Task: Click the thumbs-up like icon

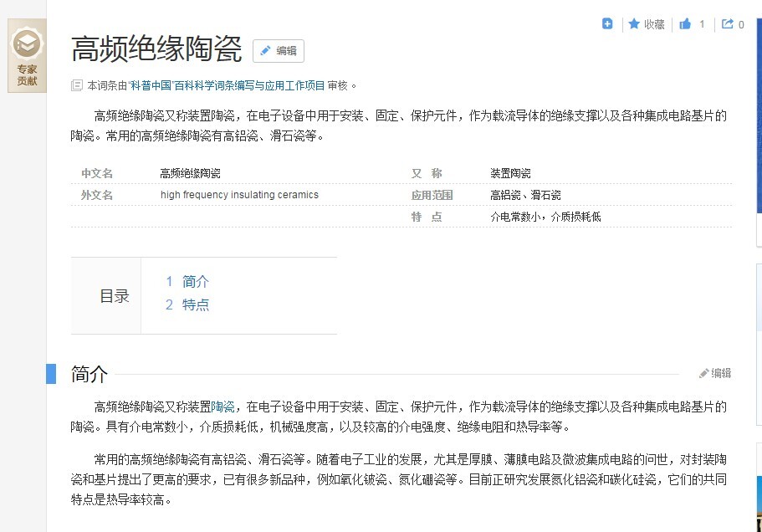Action: tap(686, 24)
